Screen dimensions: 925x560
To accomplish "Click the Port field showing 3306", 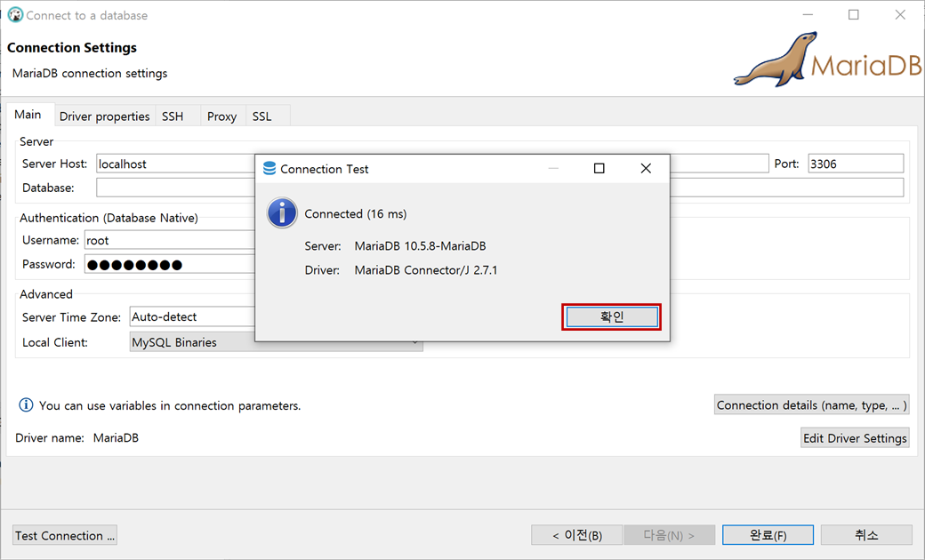I will (x=856, y=164).
